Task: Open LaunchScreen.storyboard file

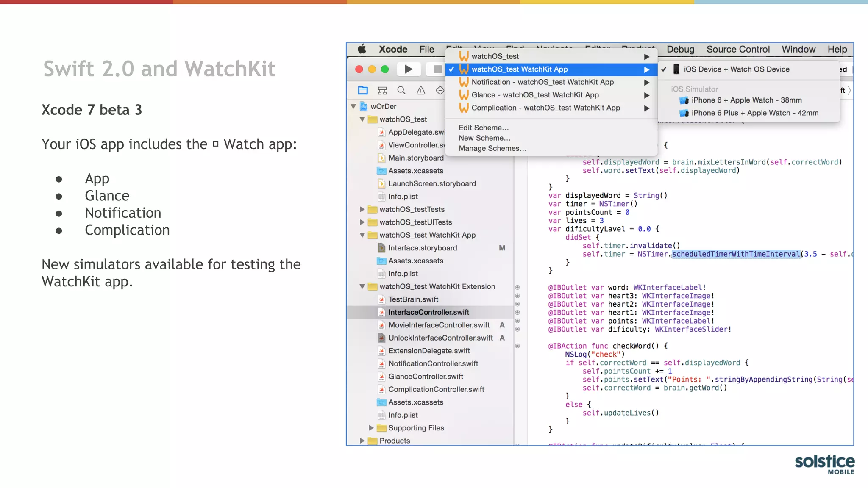Action: pyautogui.click(x=432, y=184)
